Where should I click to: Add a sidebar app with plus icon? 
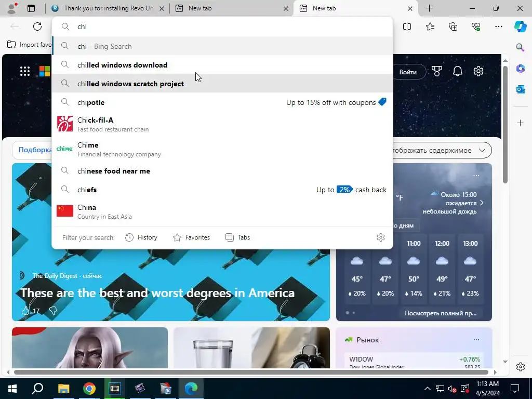point(520,123)
